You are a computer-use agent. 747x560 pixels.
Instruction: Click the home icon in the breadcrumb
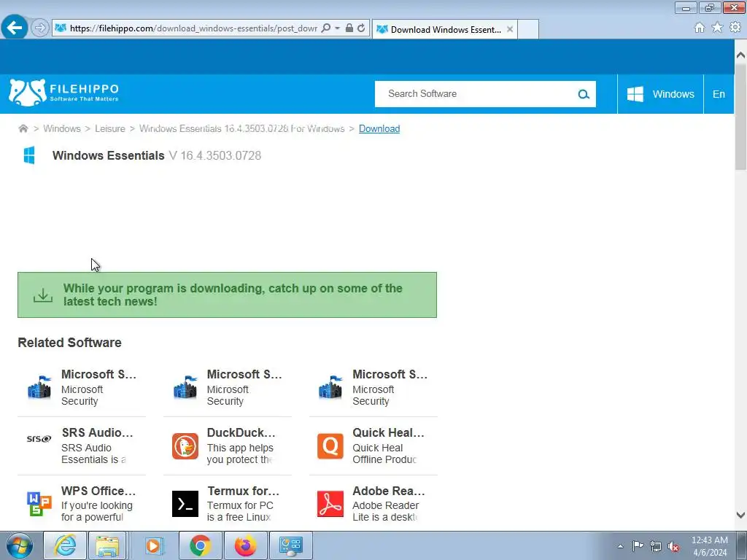[x=23, y=128]
